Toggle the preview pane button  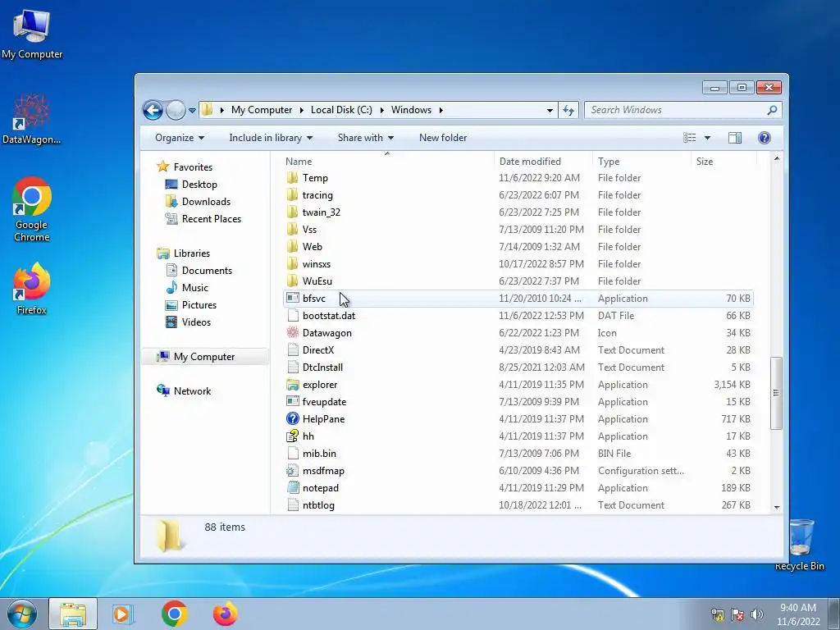pos(734,138)
